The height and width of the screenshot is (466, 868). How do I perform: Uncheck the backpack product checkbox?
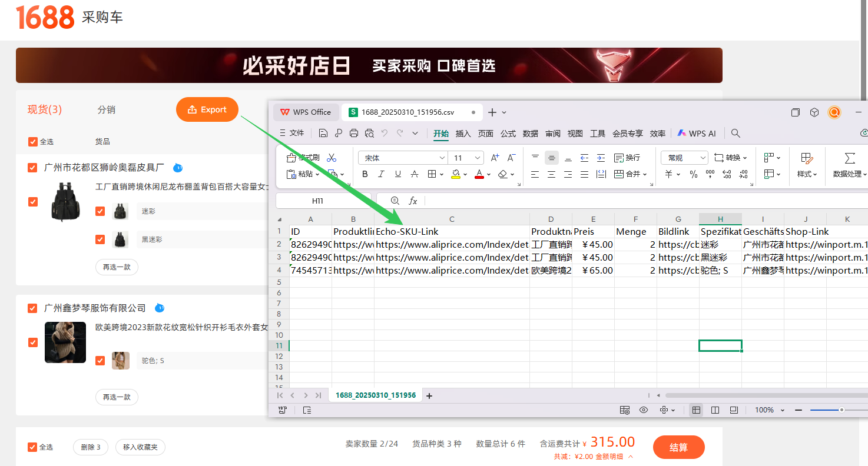point(33,202)
